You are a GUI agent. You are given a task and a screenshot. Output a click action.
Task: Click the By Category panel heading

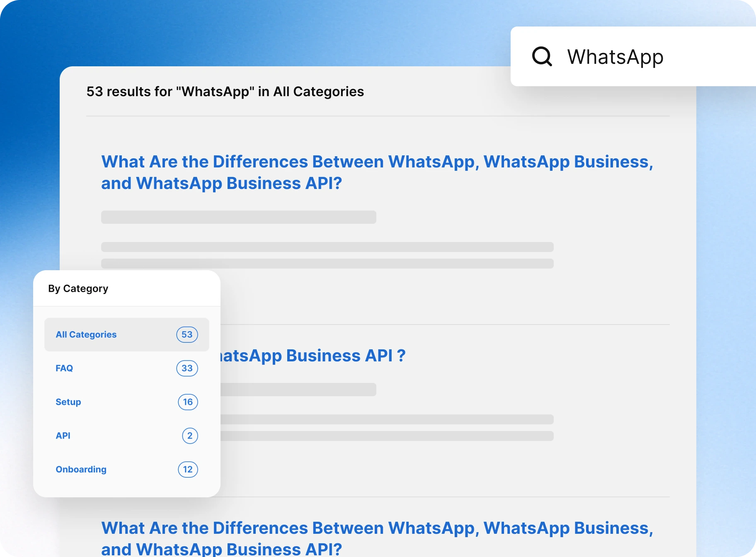coord(78,288)
